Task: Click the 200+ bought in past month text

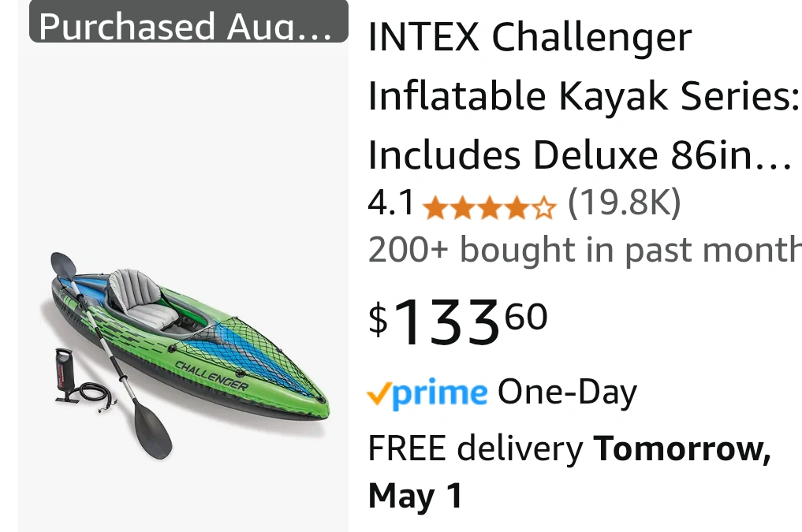Action: 584,250
